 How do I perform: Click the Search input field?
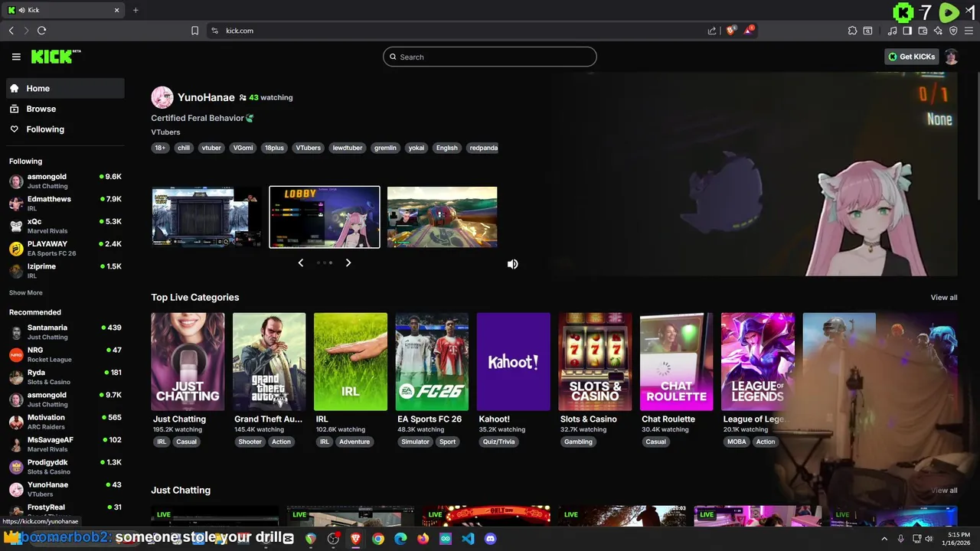pyautogui.click(x=490, y=57)
